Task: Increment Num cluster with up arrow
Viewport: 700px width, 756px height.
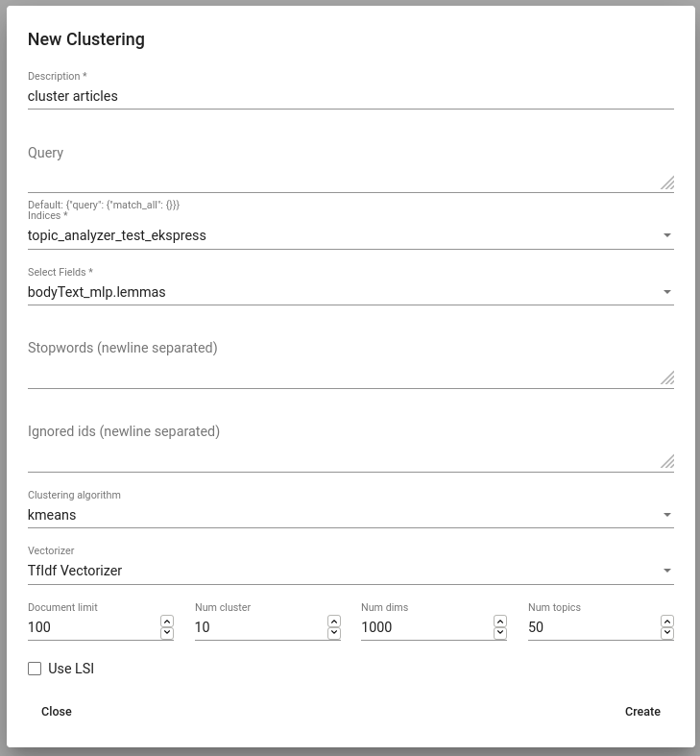Action: tap(334, 621)
